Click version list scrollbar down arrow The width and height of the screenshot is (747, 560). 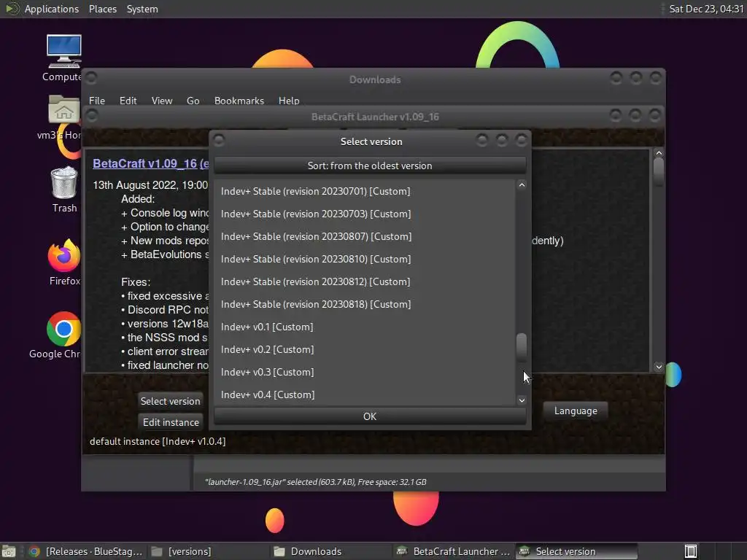click(522, 400)
